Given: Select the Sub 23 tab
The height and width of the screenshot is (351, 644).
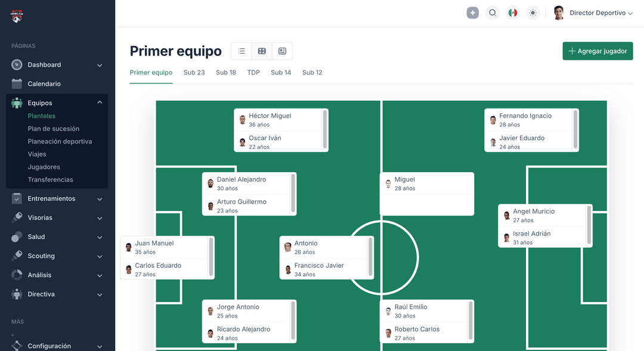Looking at the screenshot, I should pyautogui.click(x=194, y=73).
